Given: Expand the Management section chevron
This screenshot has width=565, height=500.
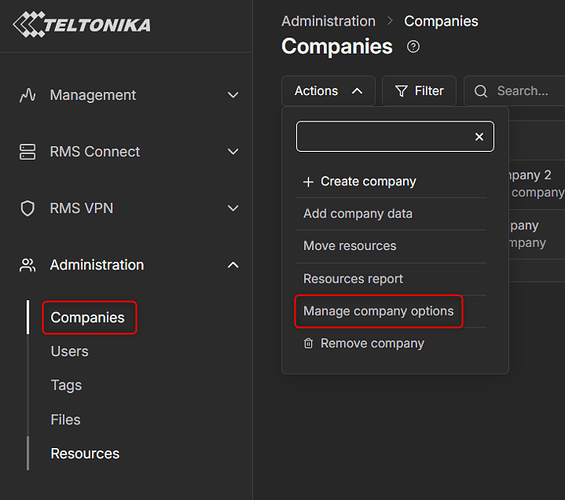Looking at the screenshot, I should (x=233, y=95).
